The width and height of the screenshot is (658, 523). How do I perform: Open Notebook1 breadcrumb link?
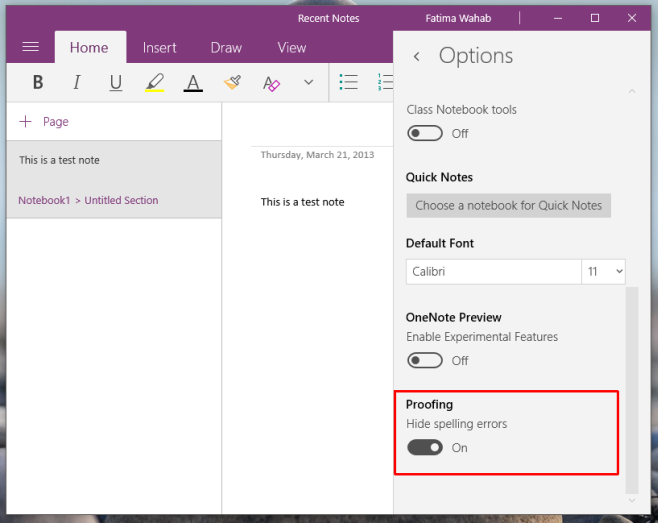click(x=44, y=200)
